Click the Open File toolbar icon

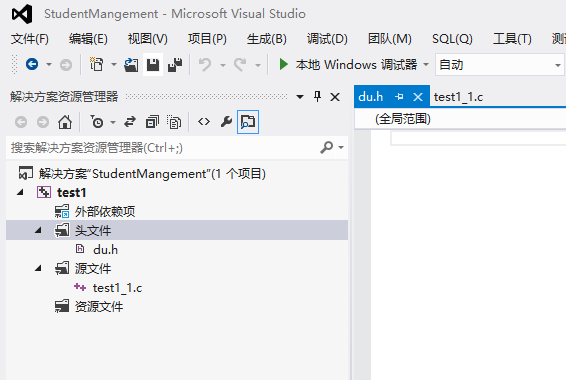click(x=131, y=65)
